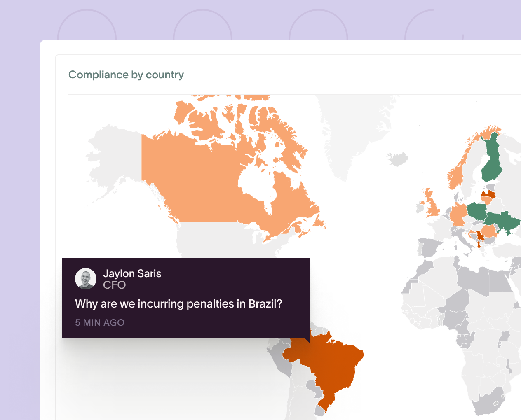Click the 5 MIN AGO timestamp
The image size is (521, 420).
(100, 322)
